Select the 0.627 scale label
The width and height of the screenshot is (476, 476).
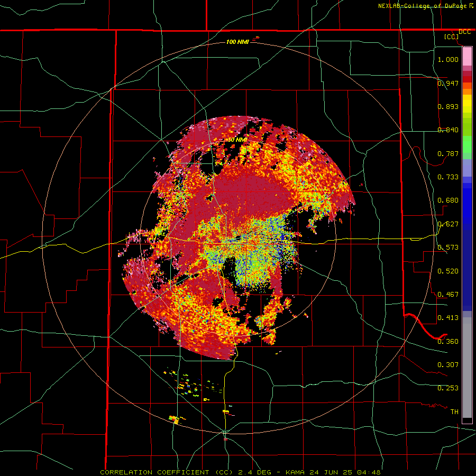(448, 224)
